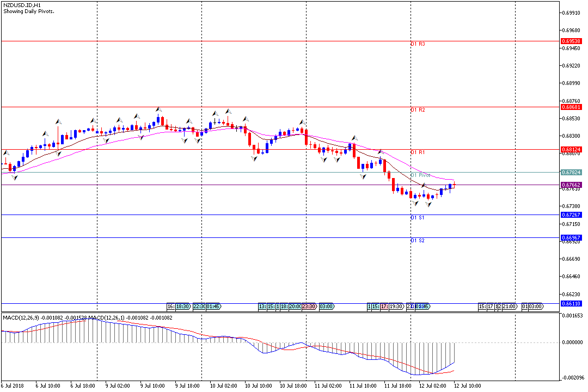Select the red 0.68124 price tag
Screen dimensions: 588x392
[x=571, y=150]
